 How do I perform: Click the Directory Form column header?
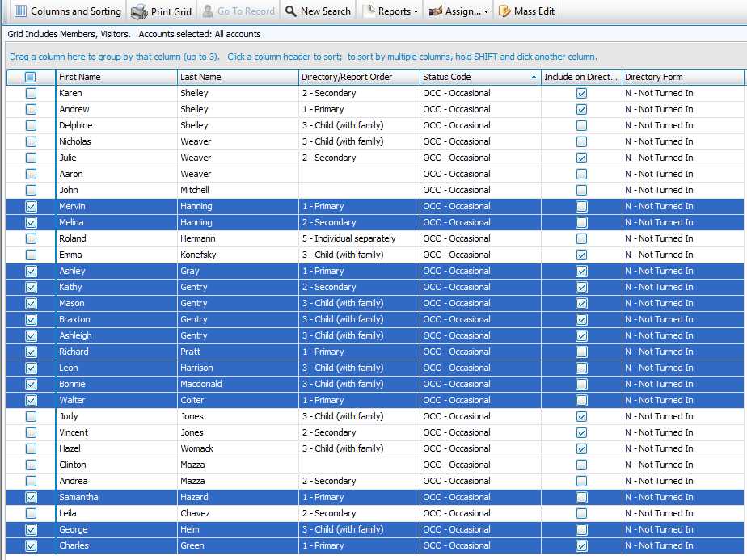tap(682, 78)
